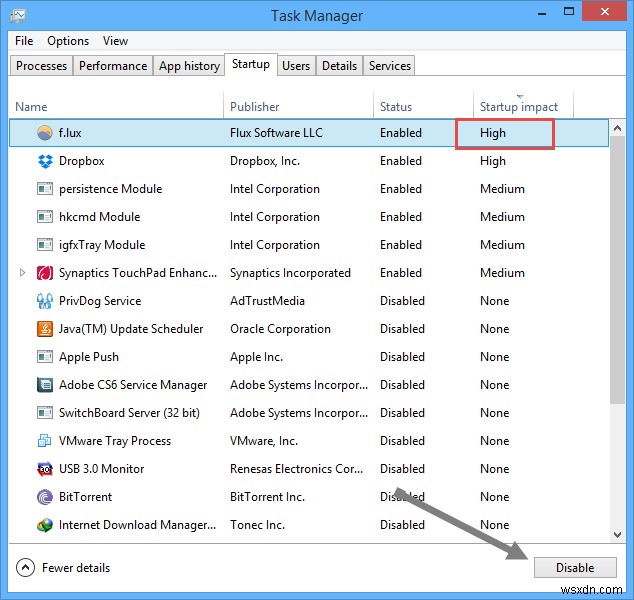Select SwitchBoard Server (32 bit) entry
634x600 pixels.
tap(129, 413)
